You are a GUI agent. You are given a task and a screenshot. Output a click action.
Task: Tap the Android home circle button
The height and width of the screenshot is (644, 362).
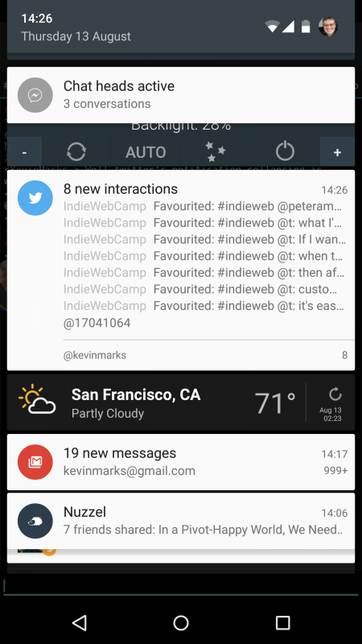[x=181, y=622]
